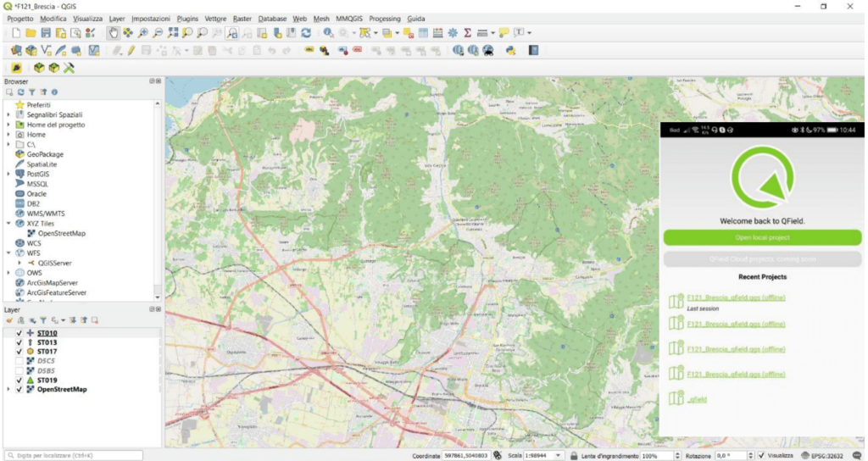Open the Processing toolbox gear icon
The image size is (868, 461).
click(x=453, y=33)
